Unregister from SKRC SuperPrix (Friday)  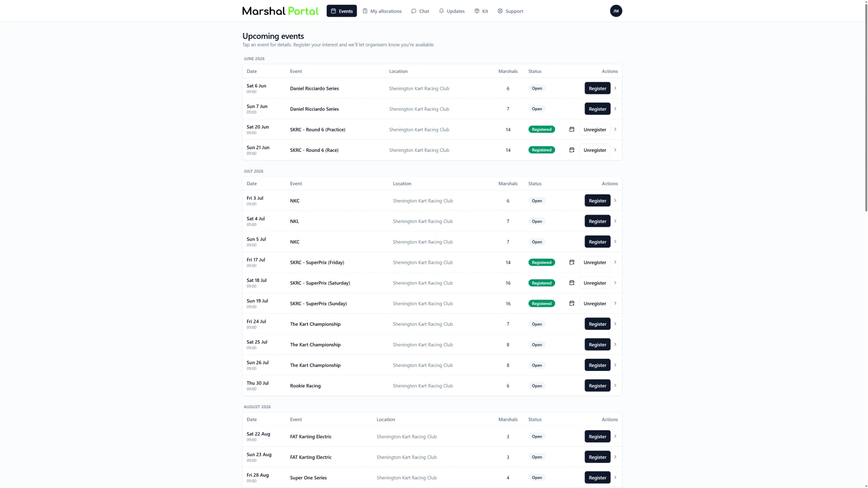(x=595, y=262)
